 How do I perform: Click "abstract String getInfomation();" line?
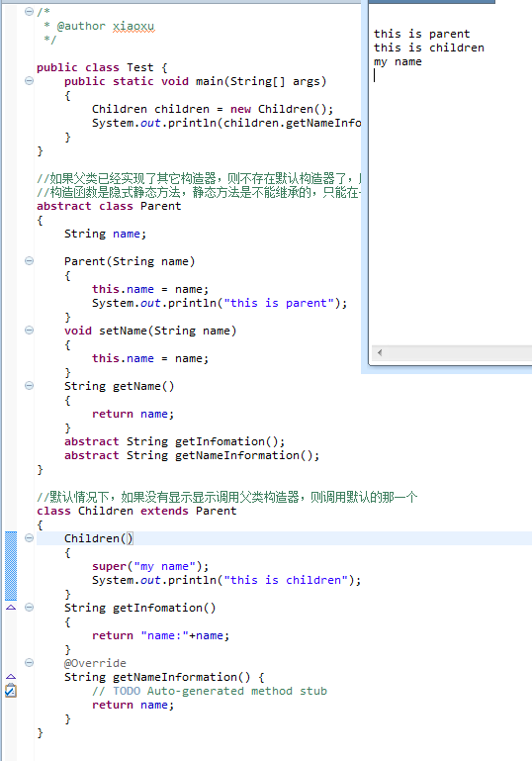[x=175, y=441]
